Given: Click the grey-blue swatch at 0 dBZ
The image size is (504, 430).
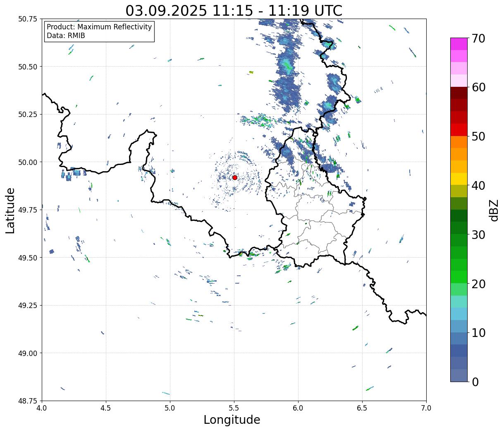Looking at the screenshot, I should (459, 375).
